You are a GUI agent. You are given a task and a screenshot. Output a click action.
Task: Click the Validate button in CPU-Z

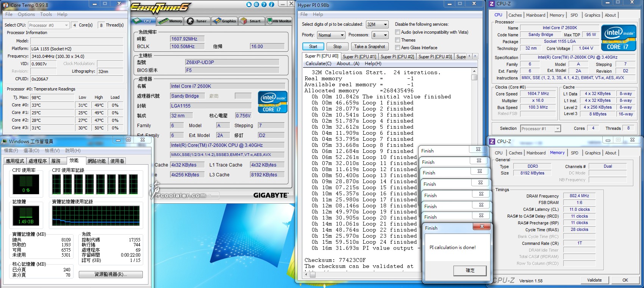point(594,280)
